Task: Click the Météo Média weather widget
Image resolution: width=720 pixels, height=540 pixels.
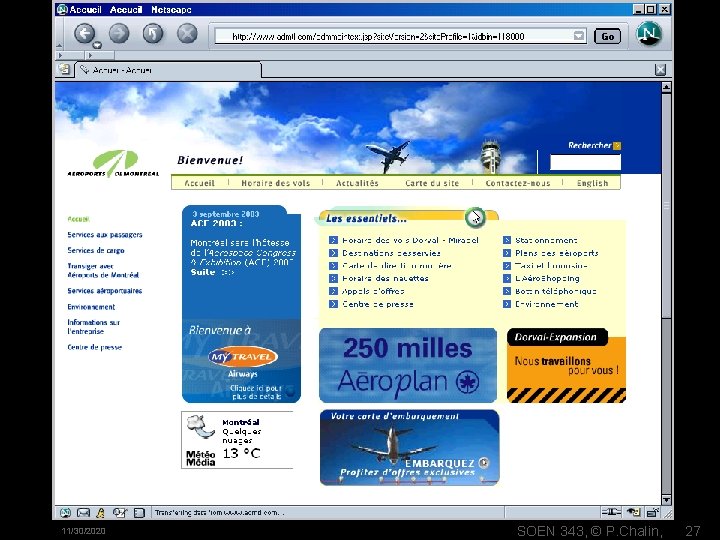Action: click(237, 439)
